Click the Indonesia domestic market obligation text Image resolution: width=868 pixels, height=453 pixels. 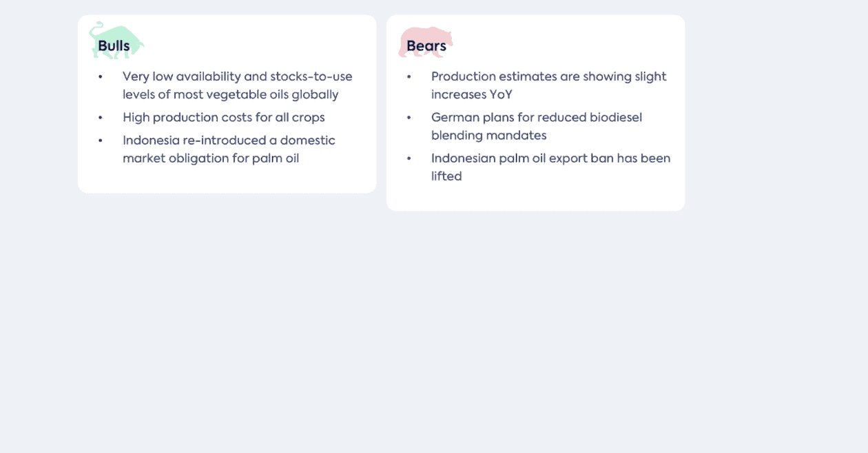pyautogui.click(x=229, y=149)
